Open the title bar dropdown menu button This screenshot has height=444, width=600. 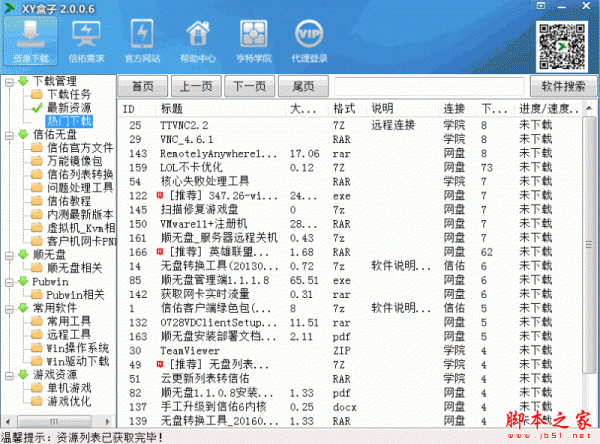coord(541,6)
